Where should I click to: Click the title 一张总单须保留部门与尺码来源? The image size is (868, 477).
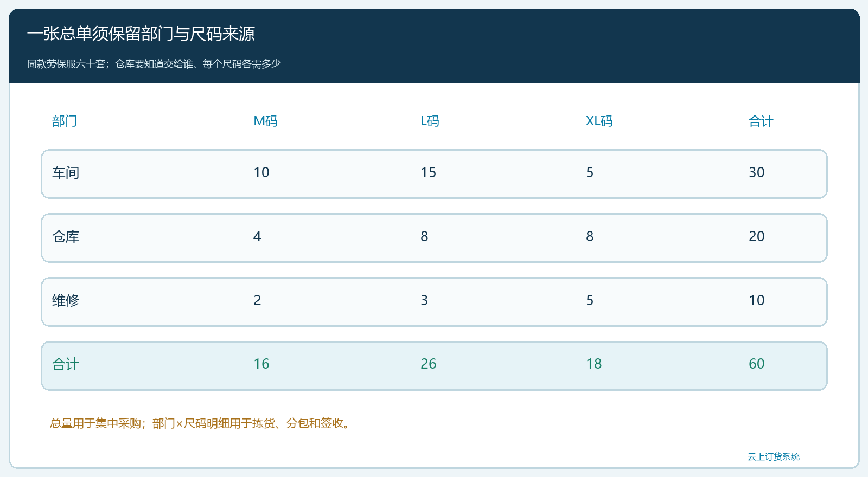(x=141, y=34)
